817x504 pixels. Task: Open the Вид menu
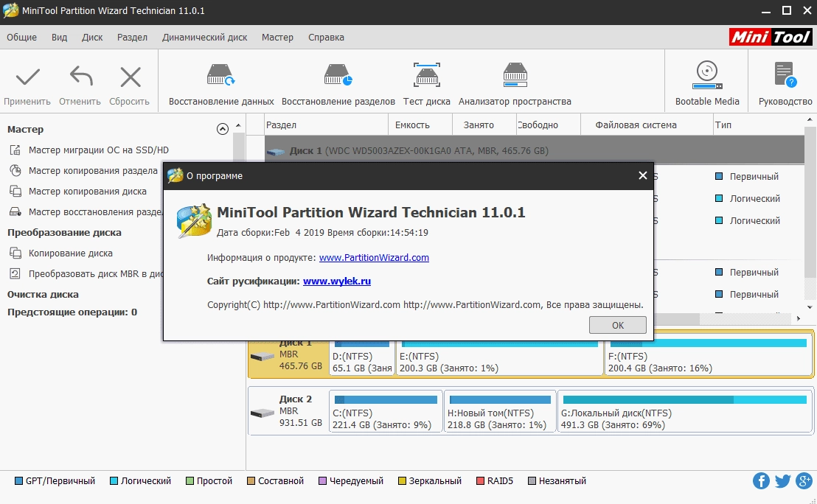point(60,38)
